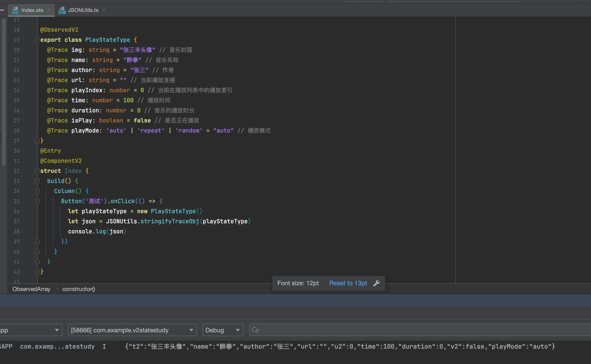Collapse the Button onClick fold marker
This screenshot has height=364, width=591.
click(37, 201)
